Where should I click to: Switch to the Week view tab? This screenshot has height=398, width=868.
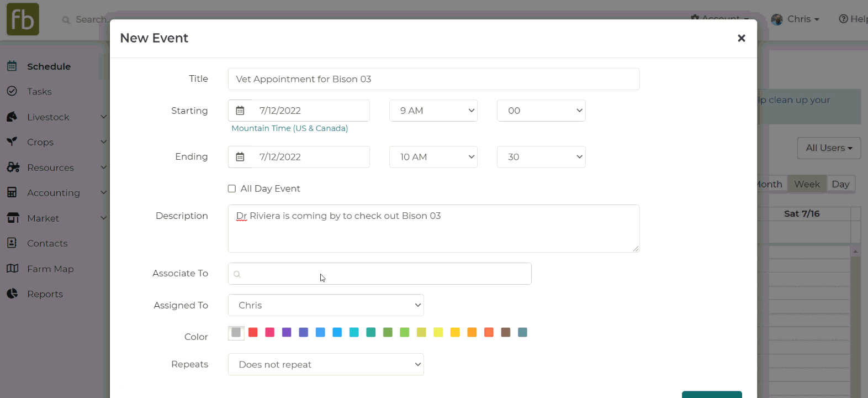807,184
